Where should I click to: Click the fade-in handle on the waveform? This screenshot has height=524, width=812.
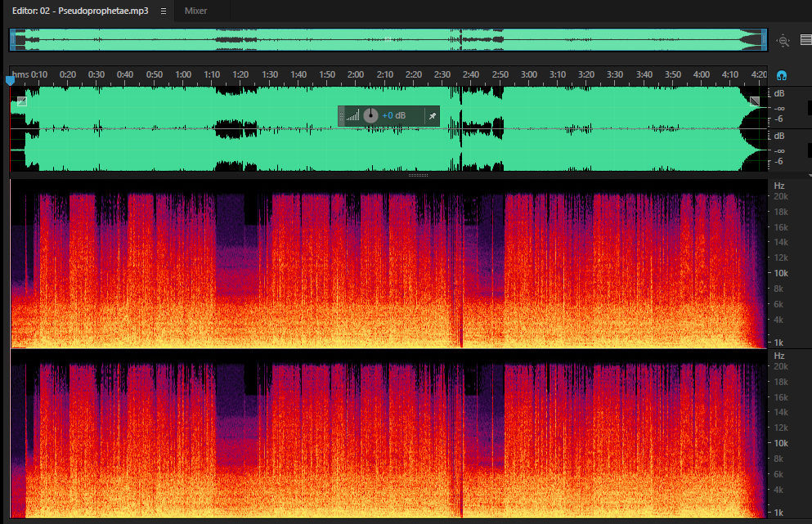(x=22, y=101)
